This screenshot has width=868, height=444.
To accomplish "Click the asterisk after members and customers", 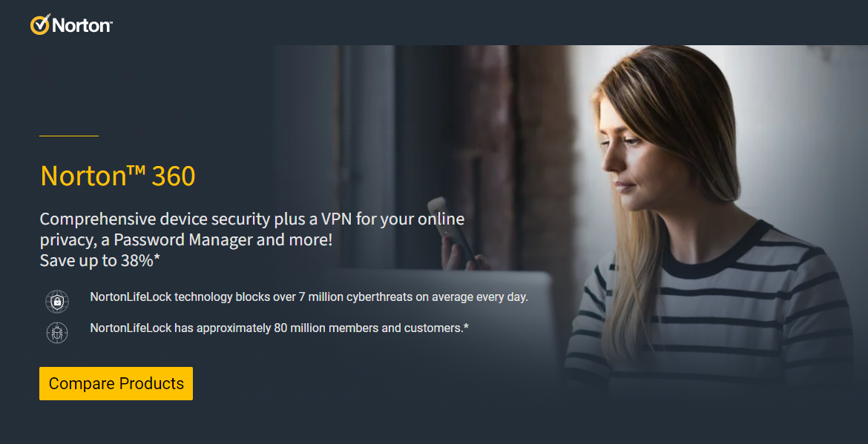I will coord(466,326).
